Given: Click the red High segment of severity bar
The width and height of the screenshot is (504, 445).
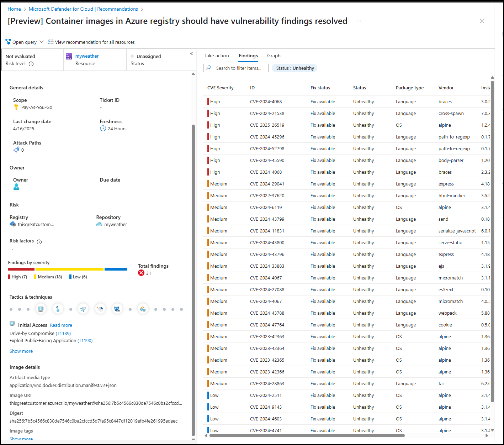Looking at the screenshot, I should point(21,269).
